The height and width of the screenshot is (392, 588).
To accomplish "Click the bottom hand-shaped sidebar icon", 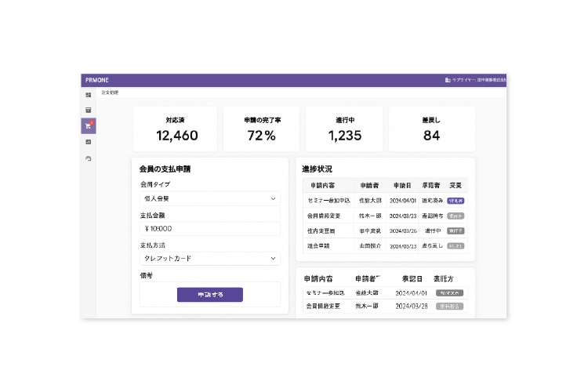I will point(88,158).
